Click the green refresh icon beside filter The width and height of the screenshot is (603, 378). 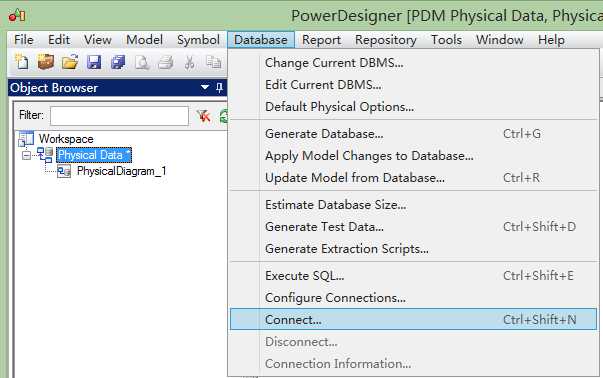tap(223, 116)
